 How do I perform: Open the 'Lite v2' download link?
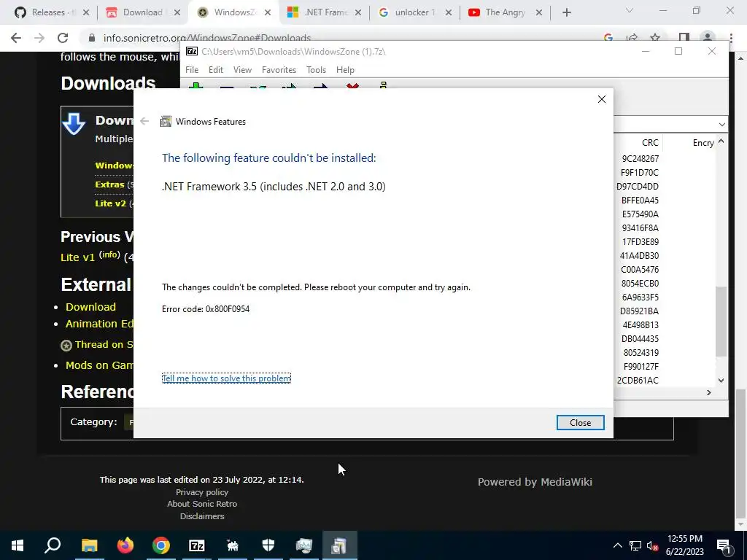click(x=111, y=203)
